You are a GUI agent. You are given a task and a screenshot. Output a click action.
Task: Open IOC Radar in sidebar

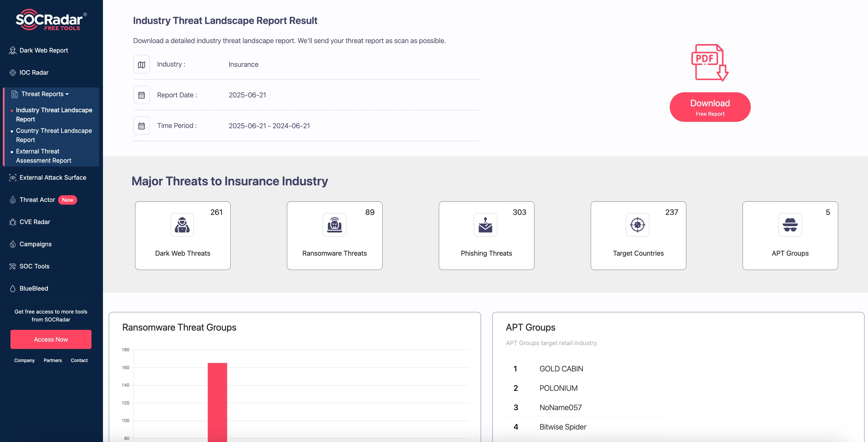[x=34, y=73]
